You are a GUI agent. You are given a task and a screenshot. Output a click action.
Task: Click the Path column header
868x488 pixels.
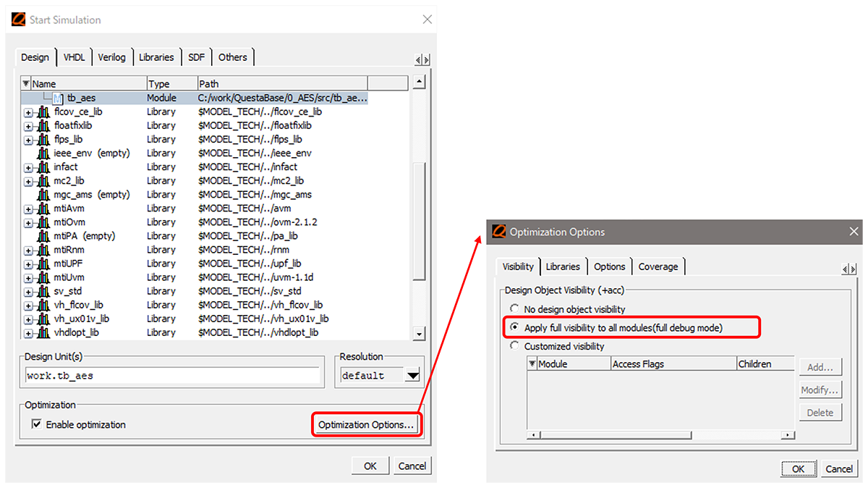pyautogui.click(x=283, y=83)
